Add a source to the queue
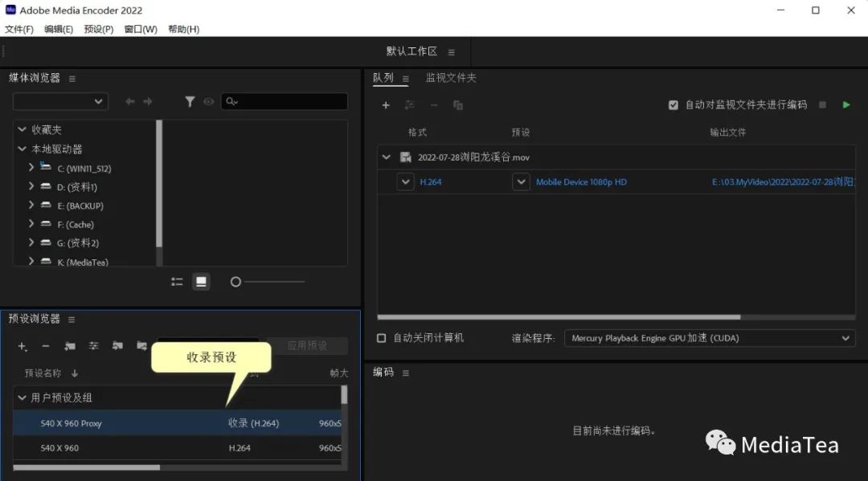 coord(386,105)
